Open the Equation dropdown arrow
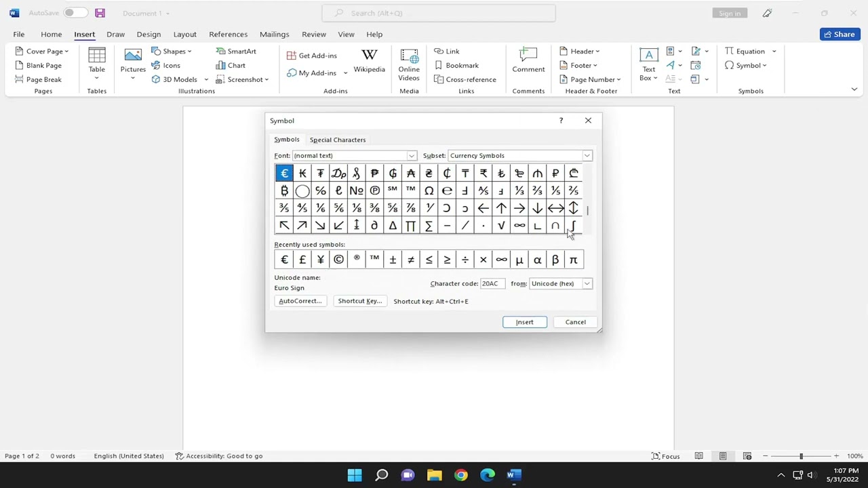The image size is (868, 488). point(774,52)
